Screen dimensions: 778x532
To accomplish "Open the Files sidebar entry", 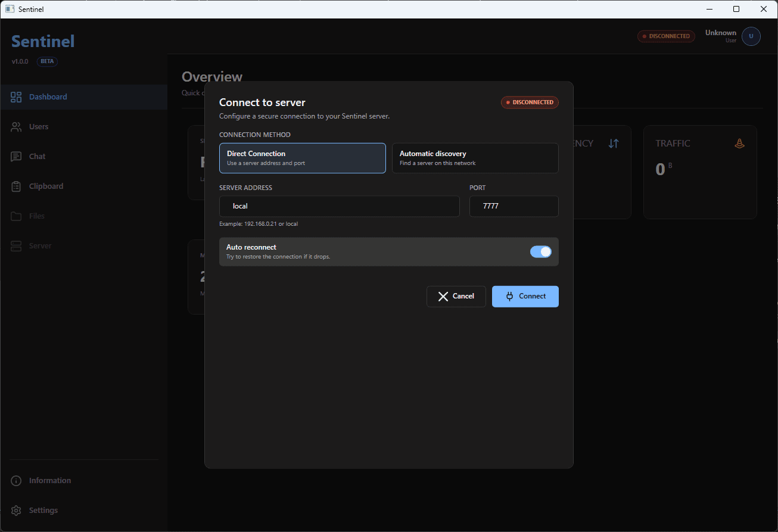I will [x=83, y=216].
